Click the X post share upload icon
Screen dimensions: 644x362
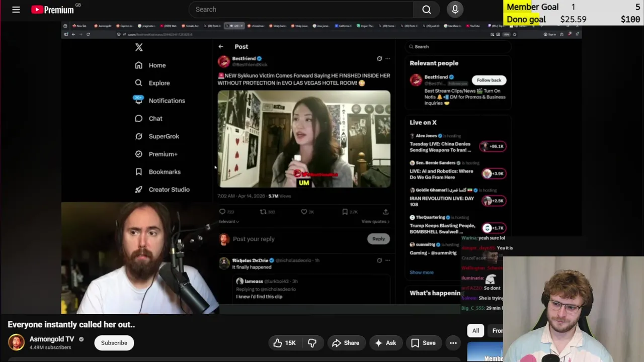[x=385, y=212]
